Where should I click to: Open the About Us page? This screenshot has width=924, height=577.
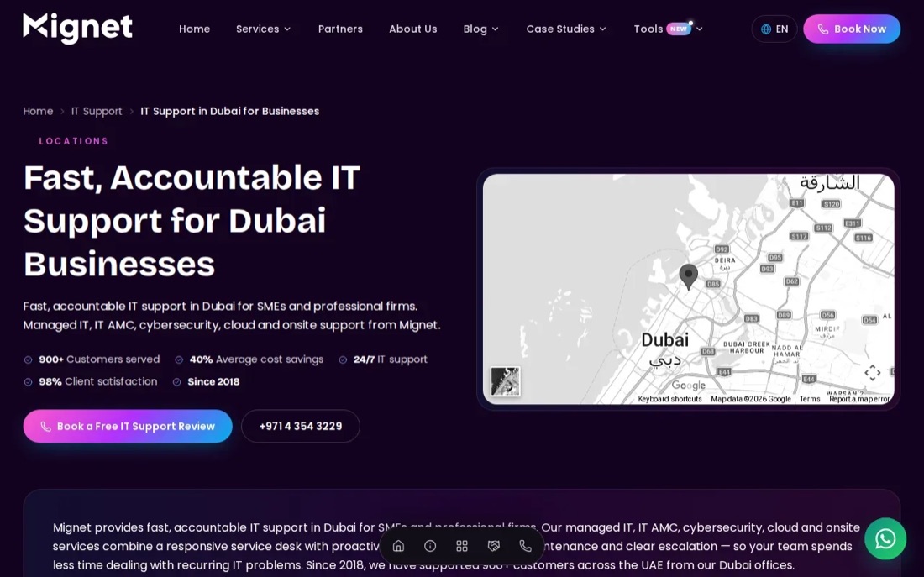click(412, 29)
